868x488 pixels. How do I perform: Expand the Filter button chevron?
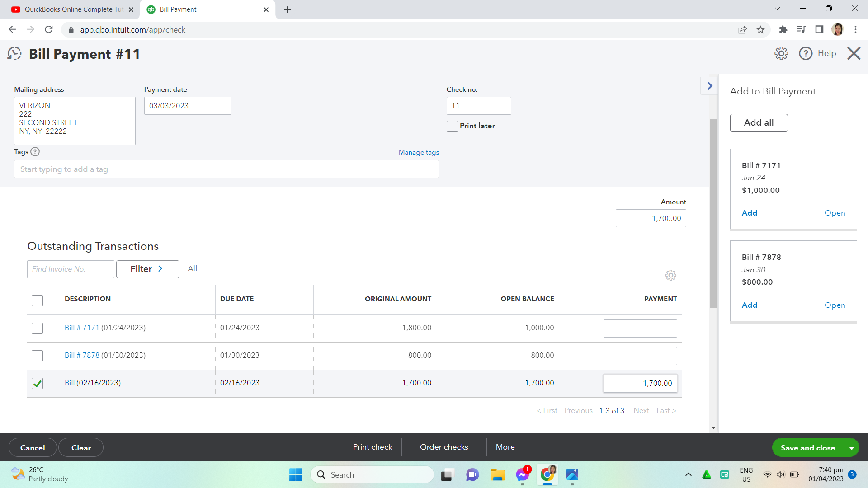tap(160, 269)
